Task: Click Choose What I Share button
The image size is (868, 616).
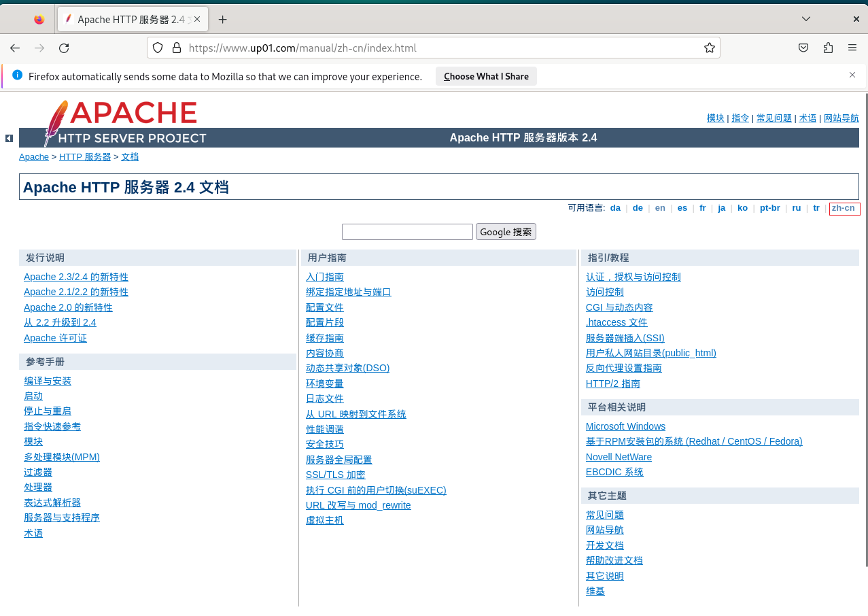Action: 486,76
